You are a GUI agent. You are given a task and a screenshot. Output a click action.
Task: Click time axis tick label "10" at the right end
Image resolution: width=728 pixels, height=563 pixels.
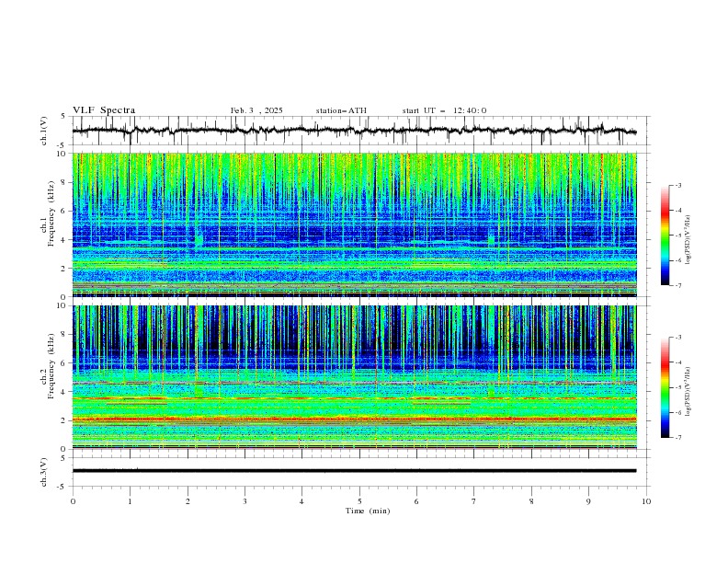pos(646,501)
